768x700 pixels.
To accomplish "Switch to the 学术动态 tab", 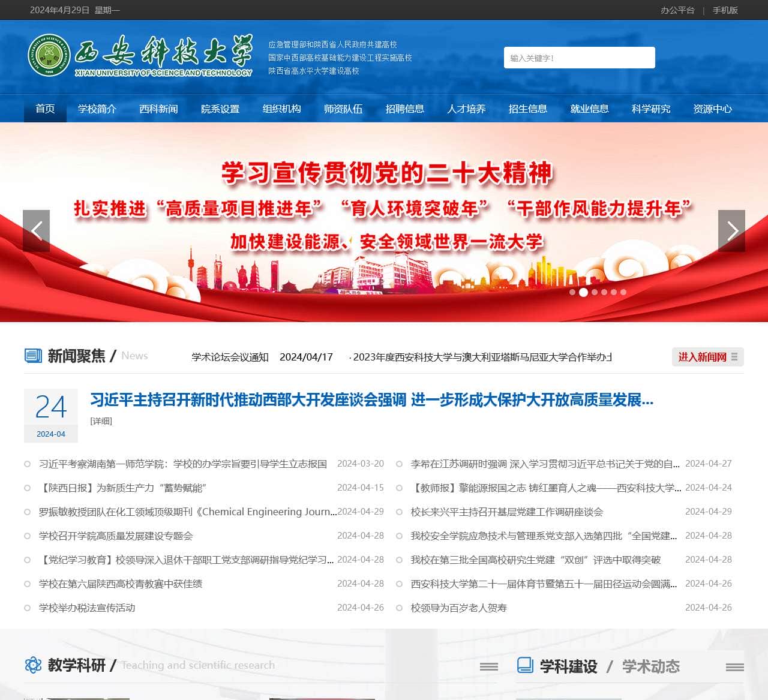I will (651, 666).
